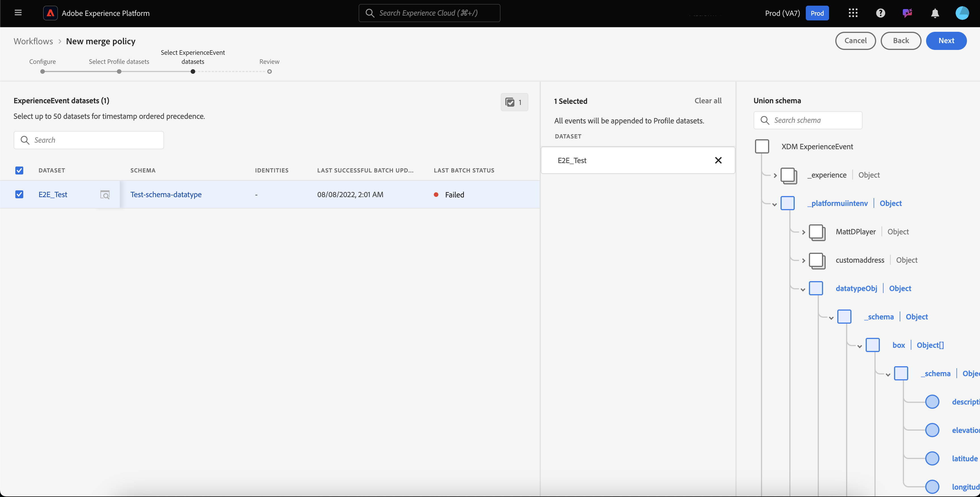Screen dimensions: 980x497
Task: Open the help question mark icon
Action: (880, 13)
